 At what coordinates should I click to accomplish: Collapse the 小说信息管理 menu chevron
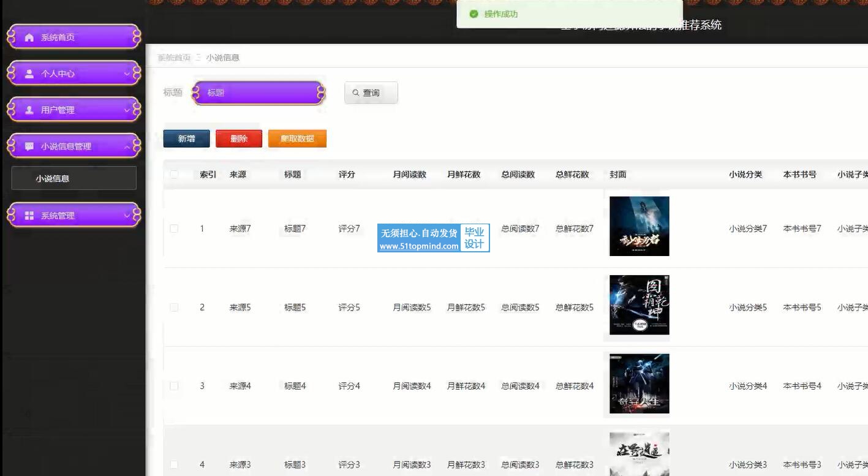click(127, 146)
